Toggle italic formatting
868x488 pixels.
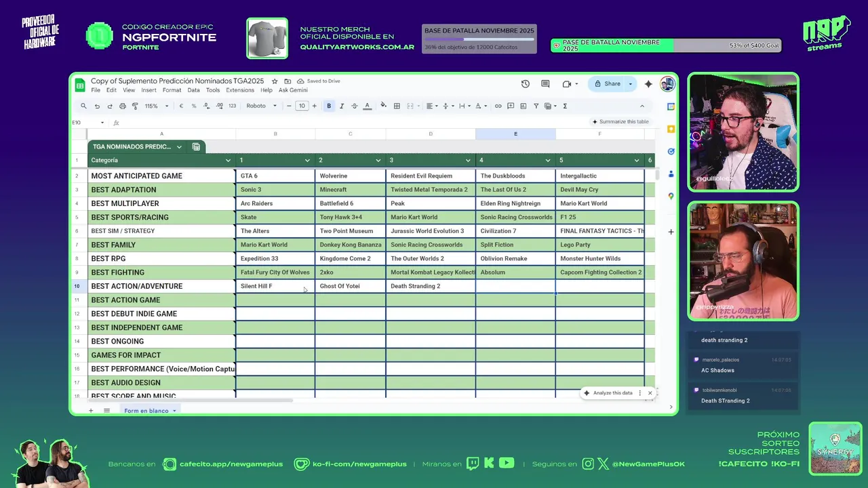pyautogui.click(x=342, y=106)
